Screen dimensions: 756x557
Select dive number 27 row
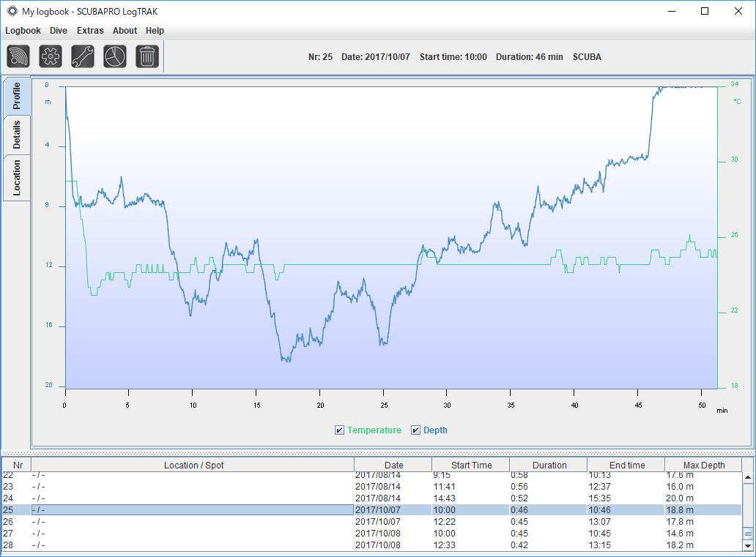[371, 534]
